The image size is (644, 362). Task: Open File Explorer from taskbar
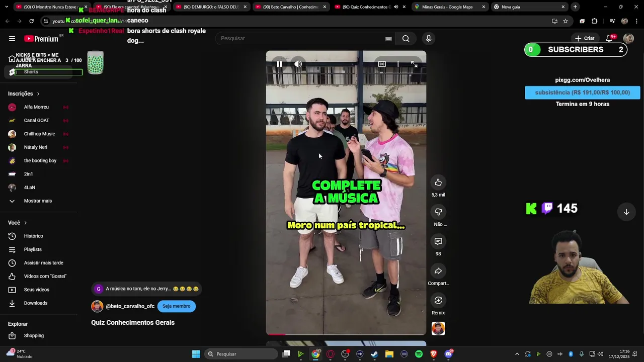(x=389, y=354)
